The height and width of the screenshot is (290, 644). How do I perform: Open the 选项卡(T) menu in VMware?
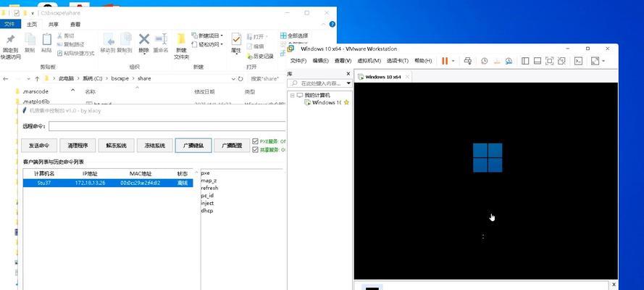pyautogui.click(x=397, y=61)
